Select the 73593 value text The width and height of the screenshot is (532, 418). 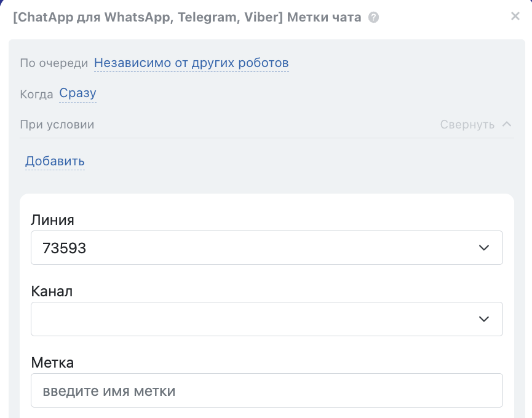pos(64,248)
